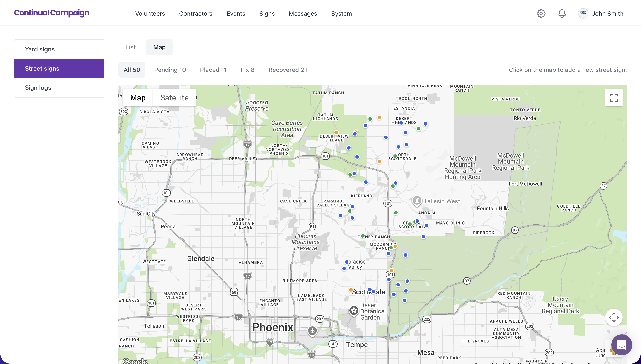Image resolution: width=641 pixels, height=364 pixels.
Task: Open Sign logs page
Action: point(38,87)
